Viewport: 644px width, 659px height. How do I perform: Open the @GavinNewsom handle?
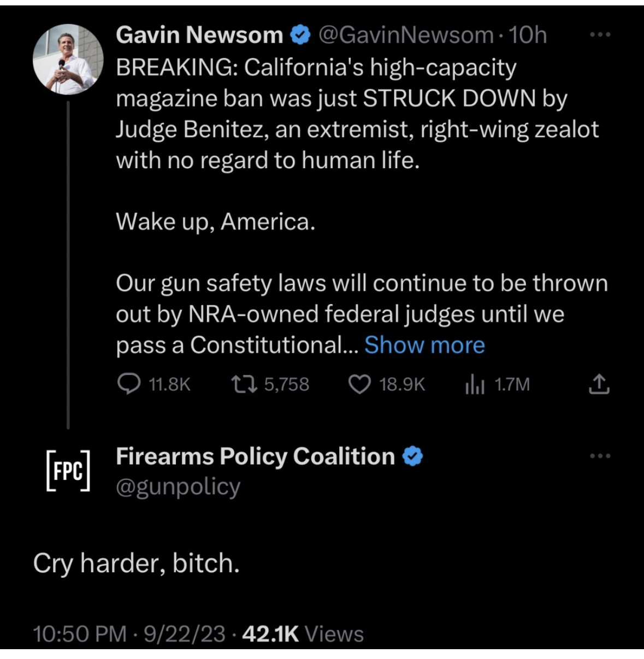click(x=405, y=35)
